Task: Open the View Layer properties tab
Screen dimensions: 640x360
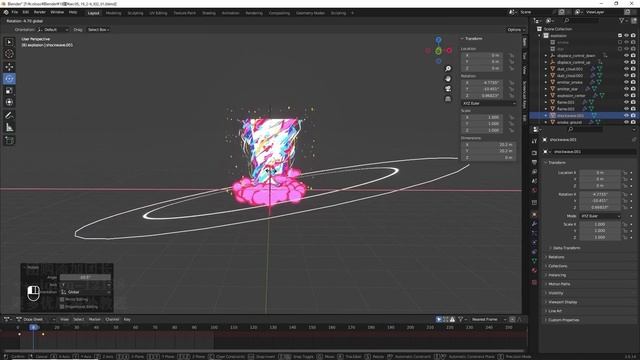Action: click(534, 172)
